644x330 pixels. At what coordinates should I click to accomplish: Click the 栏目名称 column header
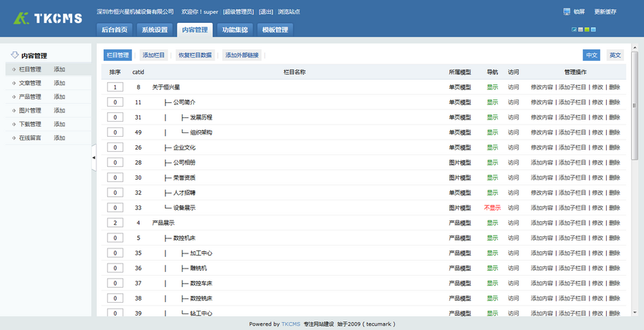(x=295, y=72)
